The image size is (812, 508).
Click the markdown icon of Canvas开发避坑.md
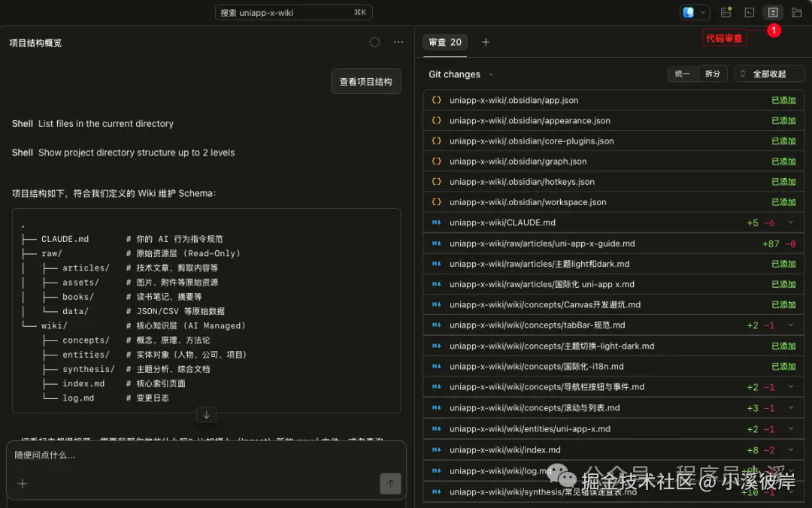(437, 304)
